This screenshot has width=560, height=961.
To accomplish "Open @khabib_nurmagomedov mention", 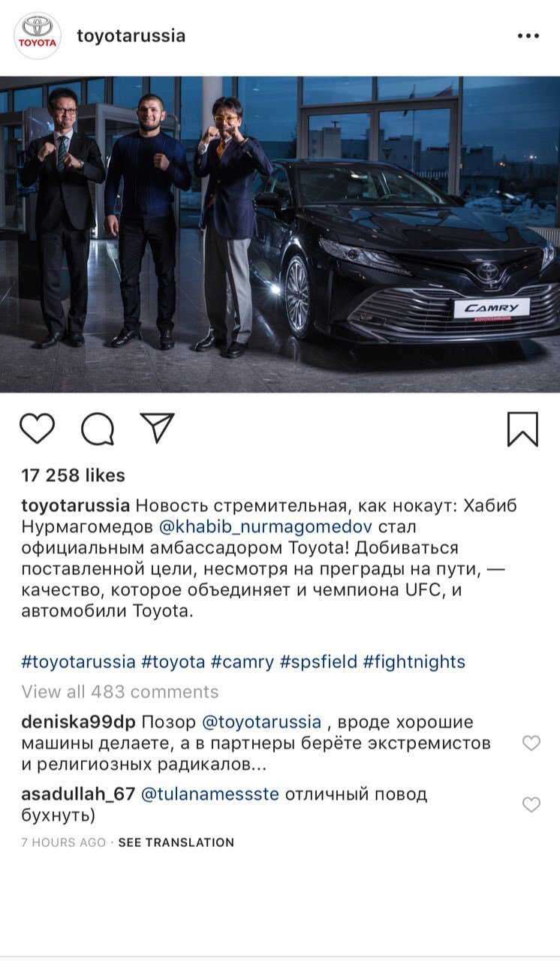I will pos(266,526).
